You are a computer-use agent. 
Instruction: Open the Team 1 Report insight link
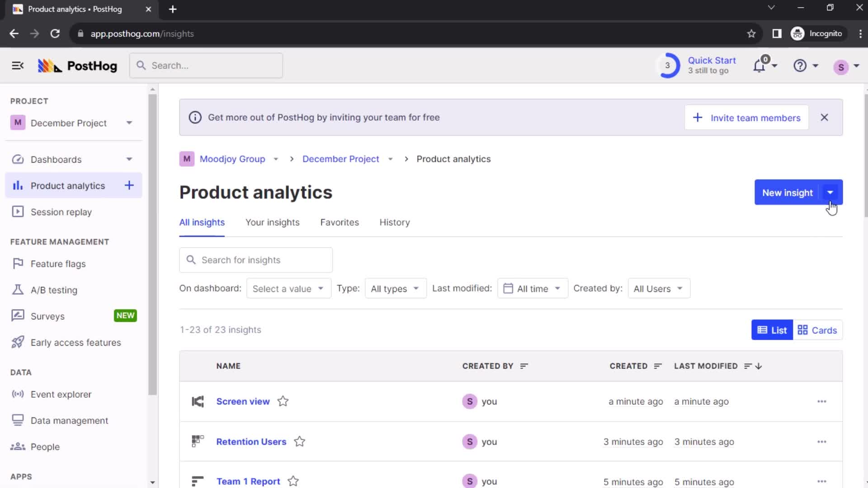tap(248, 481)
